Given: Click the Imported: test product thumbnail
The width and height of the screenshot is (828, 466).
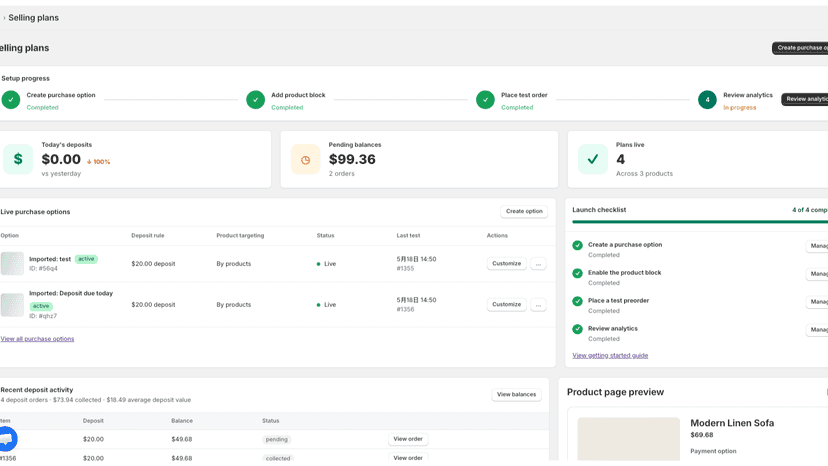Looking at the screenshot, I should (12, 264).
